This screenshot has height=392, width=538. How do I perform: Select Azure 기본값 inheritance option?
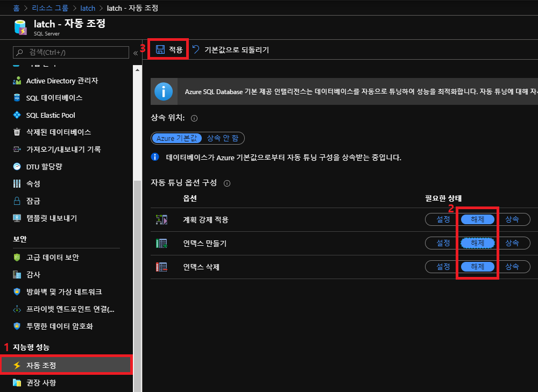[x=176, y=138]
